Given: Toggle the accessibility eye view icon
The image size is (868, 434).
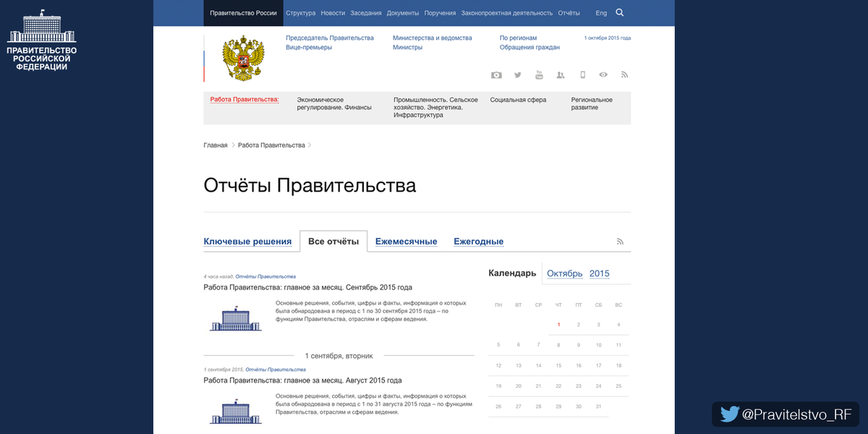Looking at the screenshot, I should [x=603, y=75].
